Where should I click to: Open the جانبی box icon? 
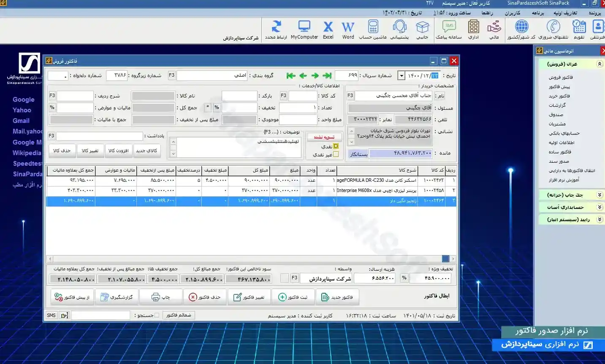(x=422, y=30)
